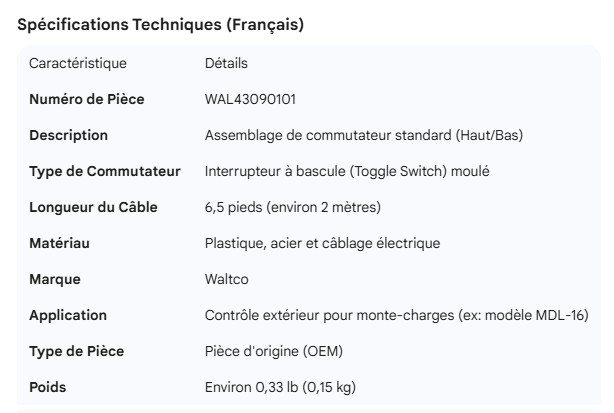Click the Waltco brand value
This screenshot has width=614, height=413.
click(226, 279)
